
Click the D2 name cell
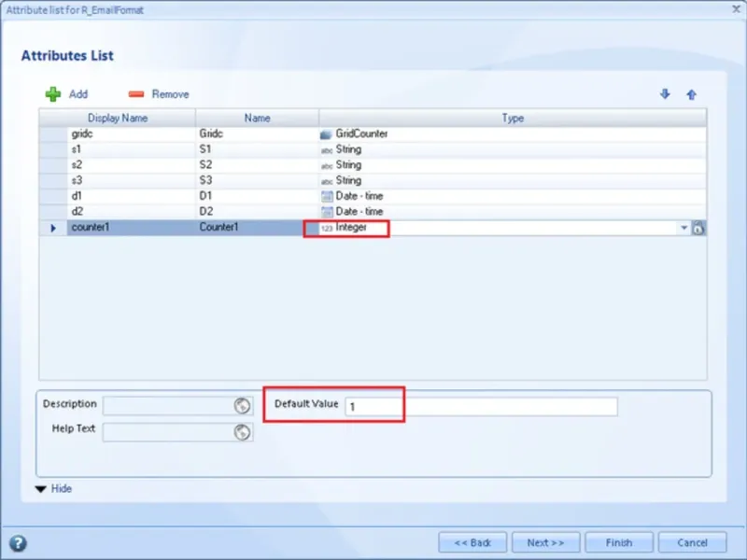258,212
